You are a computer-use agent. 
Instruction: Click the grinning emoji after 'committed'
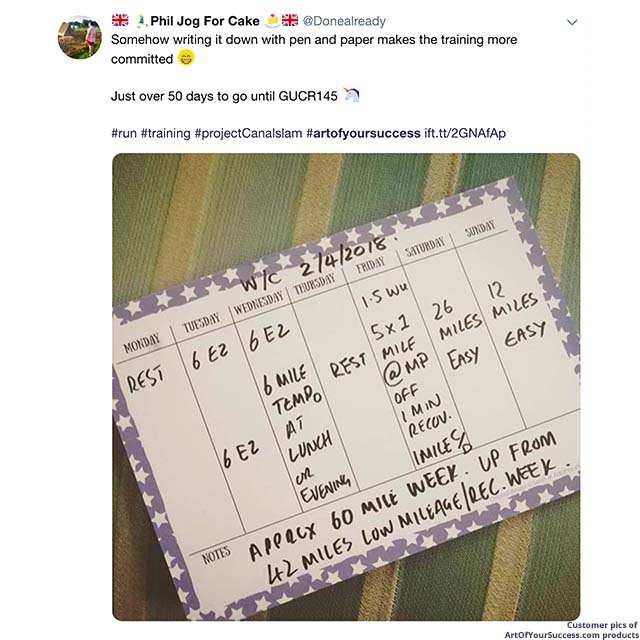(x=186, y=59)
